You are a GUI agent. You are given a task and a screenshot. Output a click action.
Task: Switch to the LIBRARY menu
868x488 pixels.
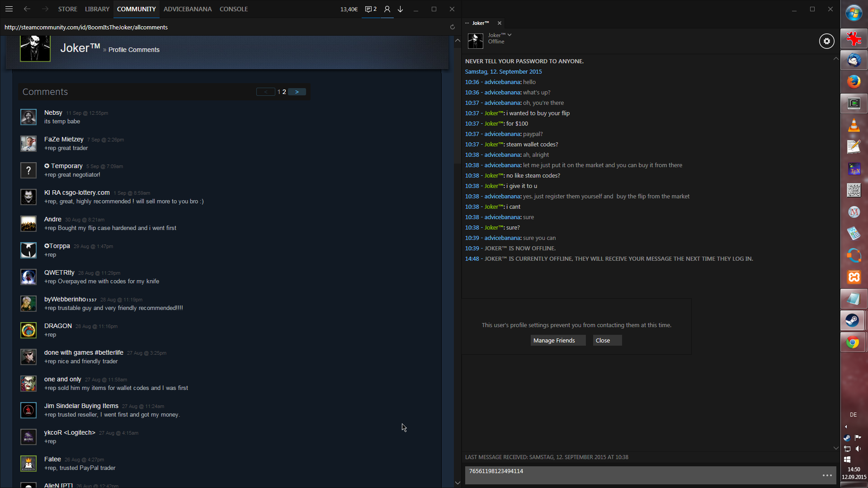point(97,9)
